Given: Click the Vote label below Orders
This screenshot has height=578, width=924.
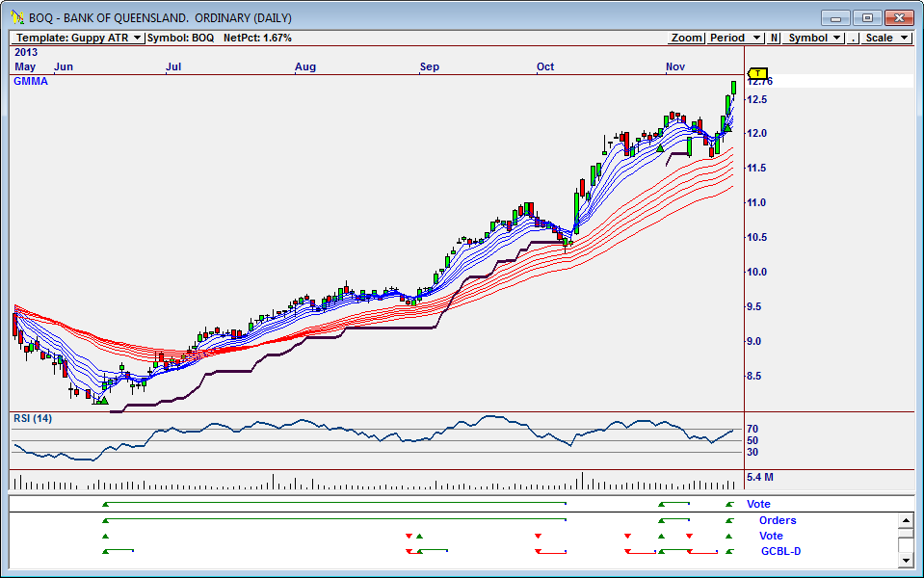Looking at the screenshot, I should click(771, 536).
